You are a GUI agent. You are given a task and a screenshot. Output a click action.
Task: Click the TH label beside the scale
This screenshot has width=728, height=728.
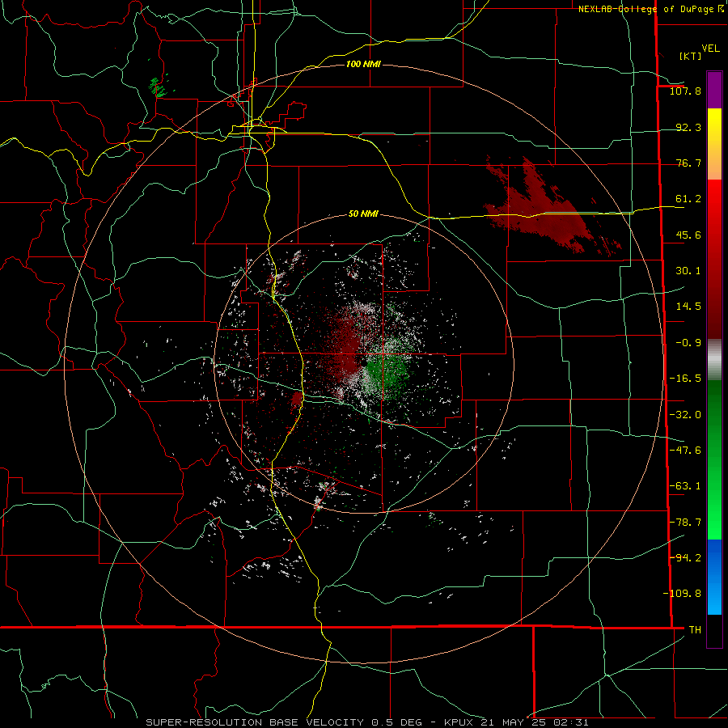[x=695, y=629]
